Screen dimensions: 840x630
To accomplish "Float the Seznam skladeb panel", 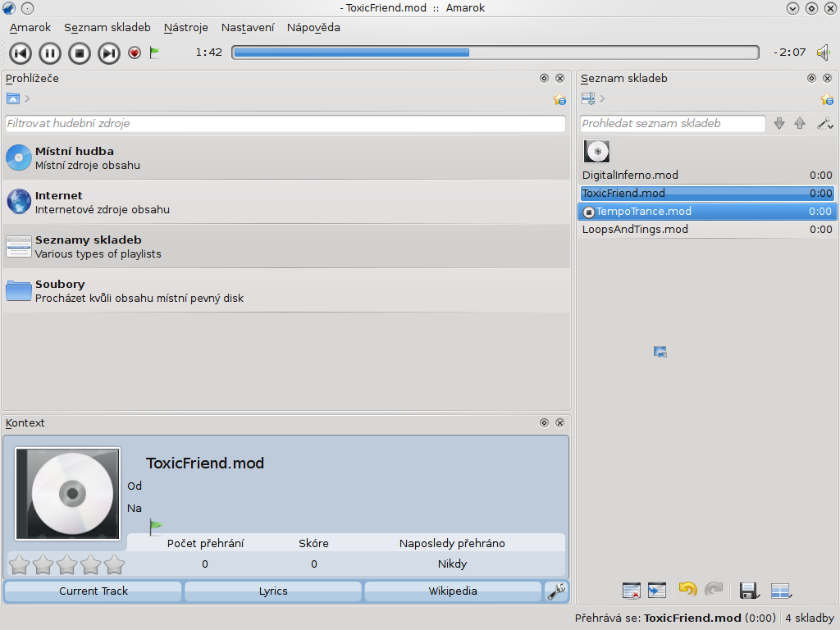I will click(811, 78).
